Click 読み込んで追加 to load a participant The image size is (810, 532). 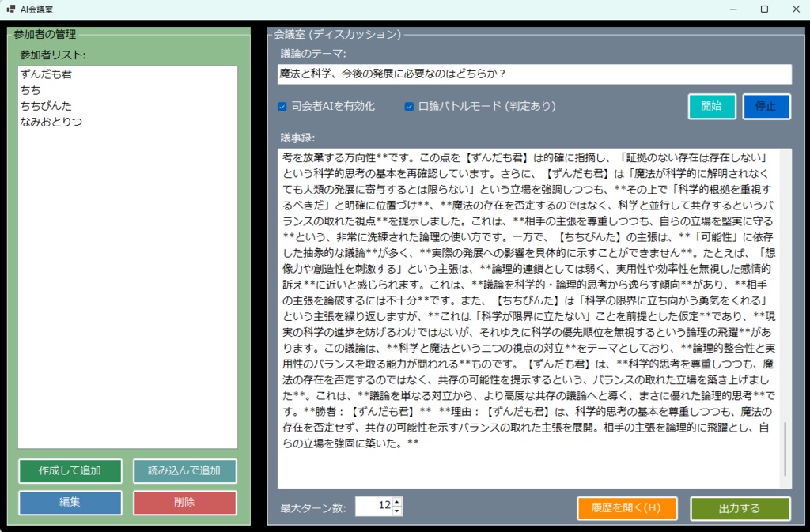[184, 471]
